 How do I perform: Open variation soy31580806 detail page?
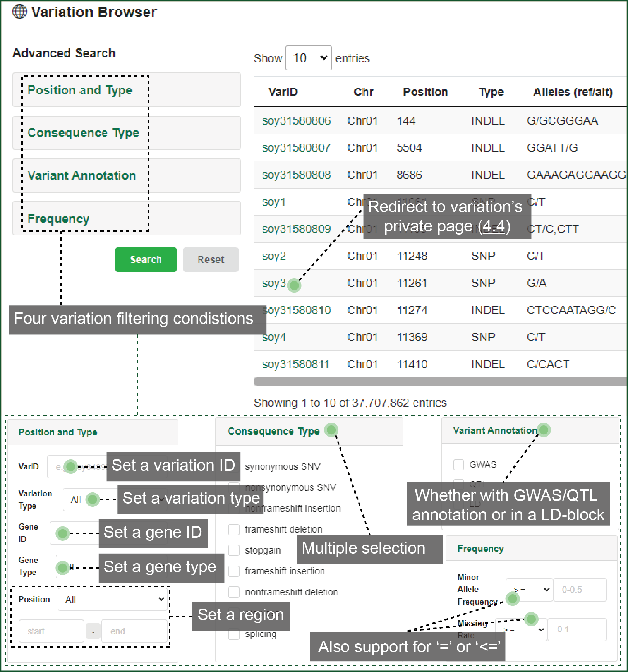296,121
